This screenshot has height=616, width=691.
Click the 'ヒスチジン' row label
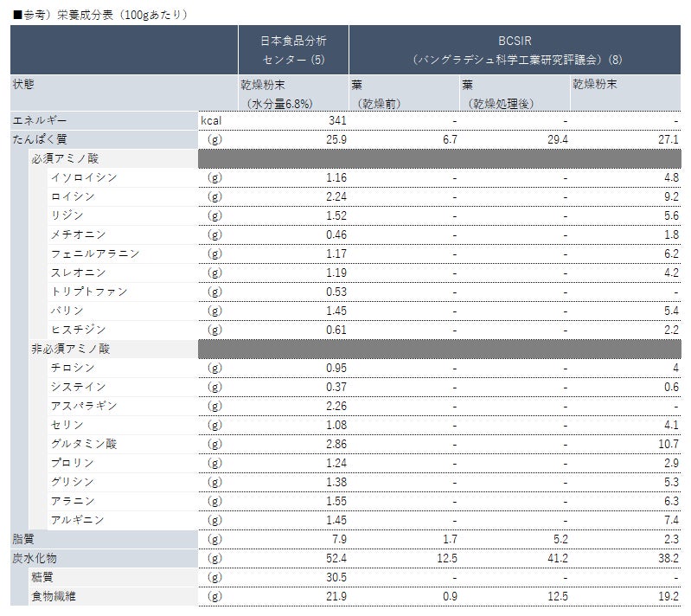pyautogui.click(x=79, y=330)
